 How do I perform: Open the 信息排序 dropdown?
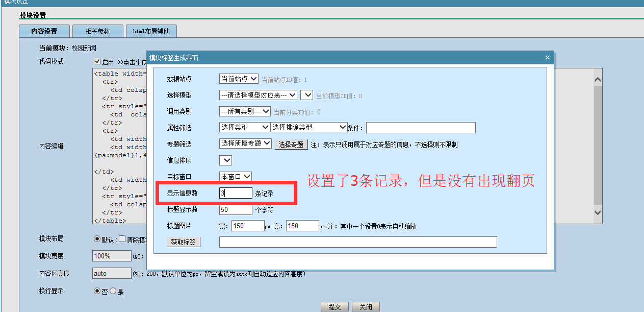pyautogui.click(x=225, y=160)
